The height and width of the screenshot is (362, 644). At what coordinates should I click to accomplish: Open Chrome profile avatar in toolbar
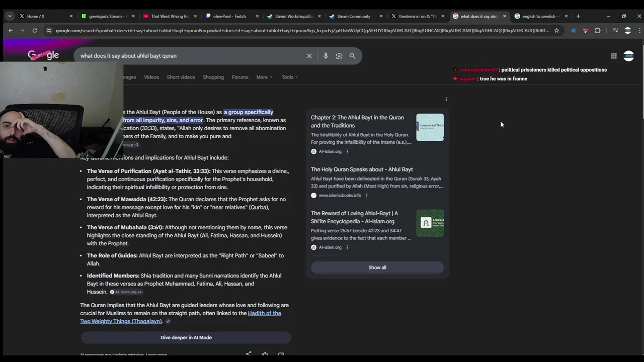point(627,31)
